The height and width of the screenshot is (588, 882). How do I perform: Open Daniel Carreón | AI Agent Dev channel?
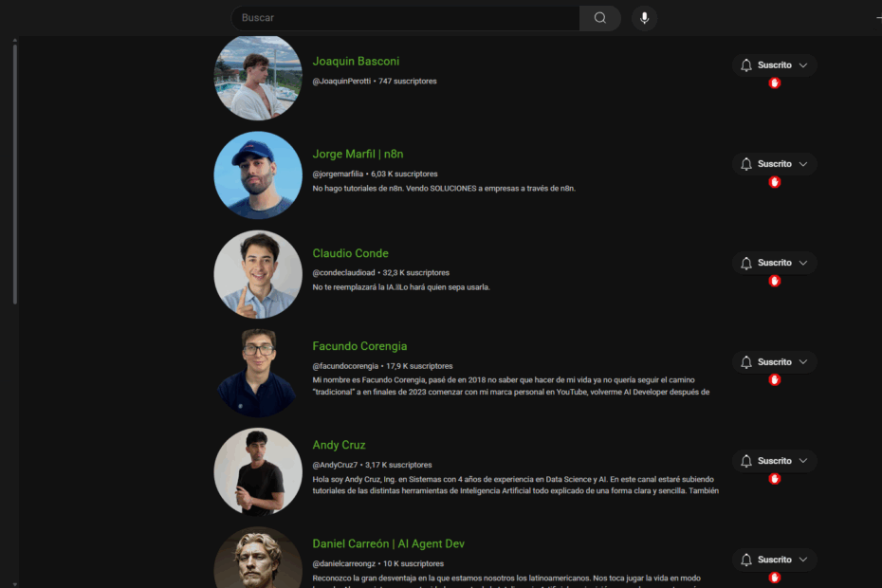point(388,544)
